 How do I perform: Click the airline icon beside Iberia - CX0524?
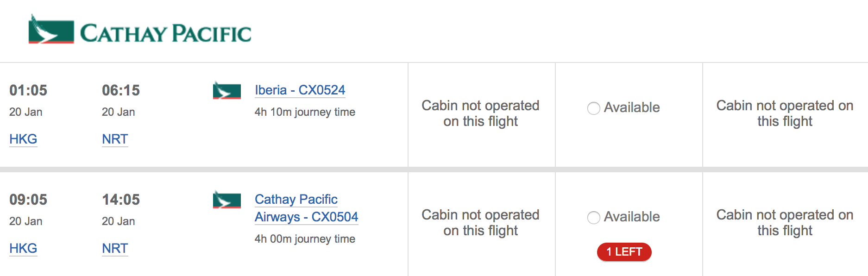click(x=226, y=90)
